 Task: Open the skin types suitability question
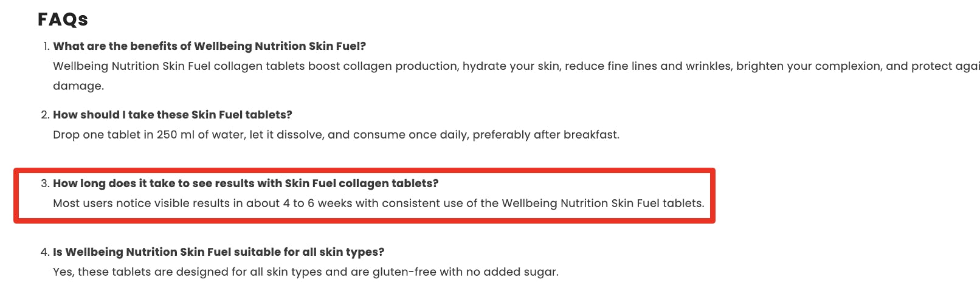pyautogui.click(x=219, y=252)
